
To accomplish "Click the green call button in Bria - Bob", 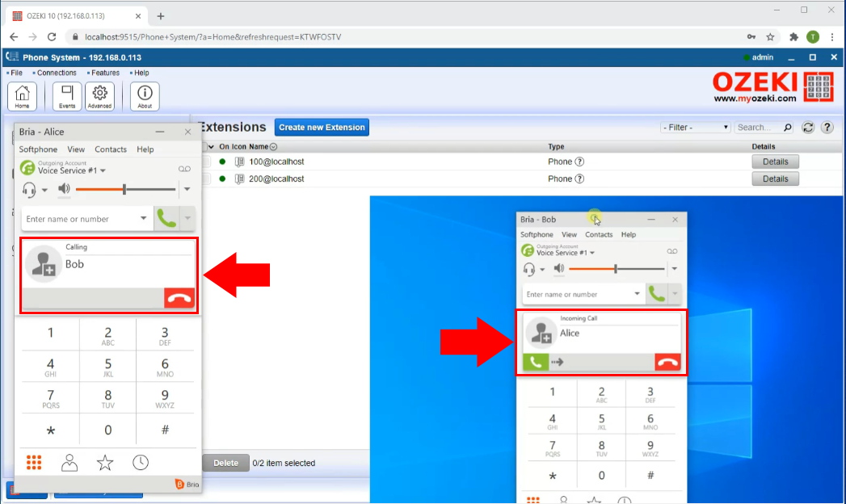I will pos(657,294).
